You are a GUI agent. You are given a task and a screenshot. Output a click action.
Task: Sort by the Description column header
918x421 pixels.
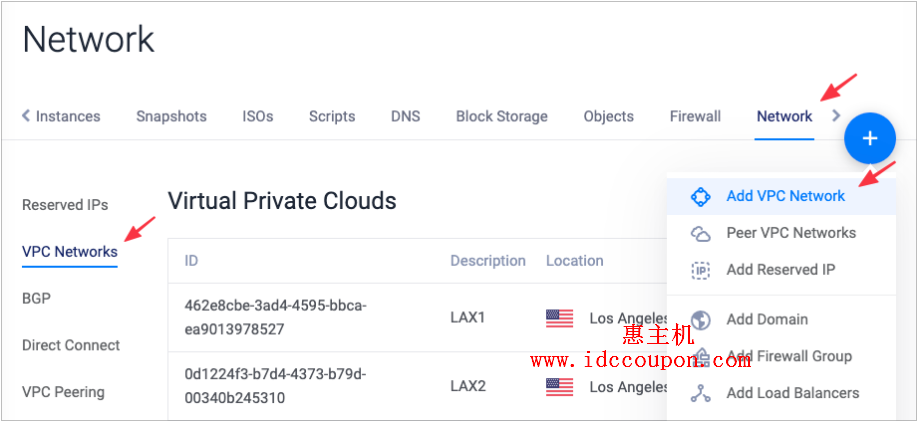tap(488, 261)
